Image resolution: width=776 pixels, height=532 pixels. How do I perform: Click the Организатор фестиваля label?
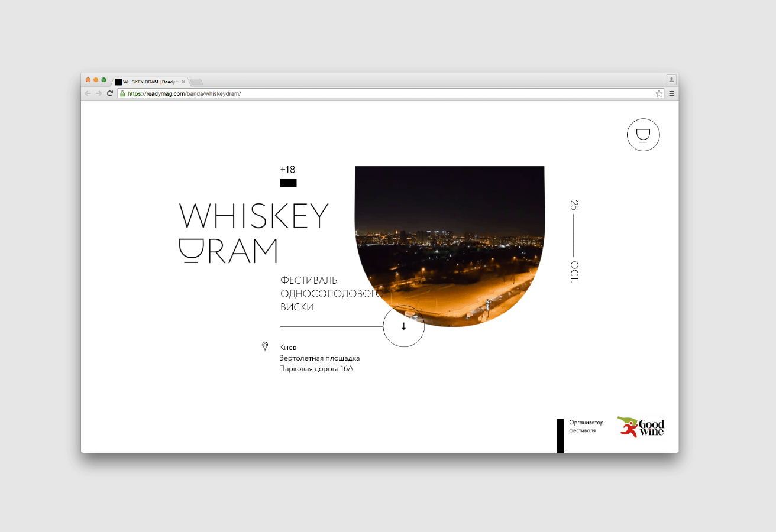(x=586, y=426)
